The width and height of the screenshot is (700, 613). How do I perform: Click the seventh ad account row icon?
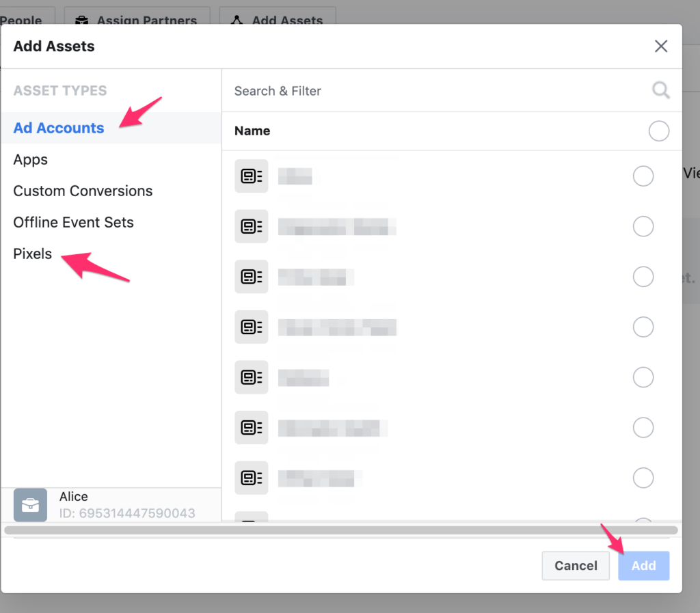coord(251,478)
